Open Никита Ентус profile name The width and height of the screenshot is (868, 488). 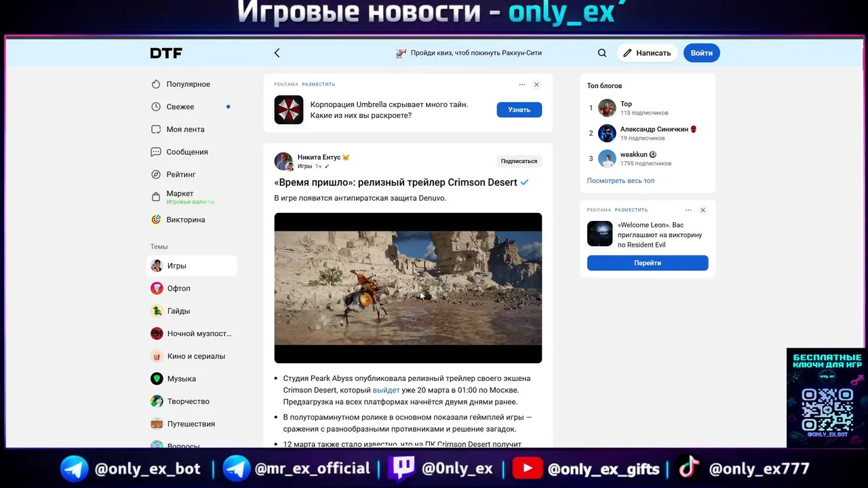[x=319, y=157]
